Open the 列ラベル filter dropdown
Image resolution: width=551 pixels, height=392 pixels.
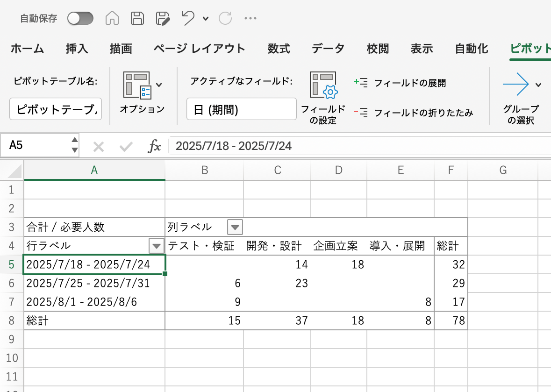[235, 228]
